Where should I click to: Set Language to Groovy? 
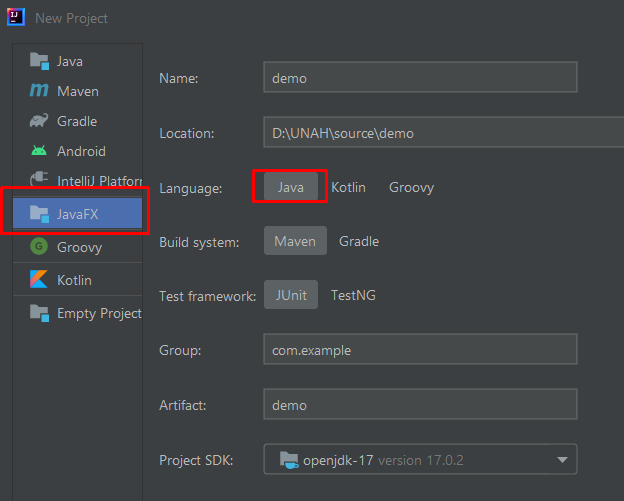[x=411, y=187]
